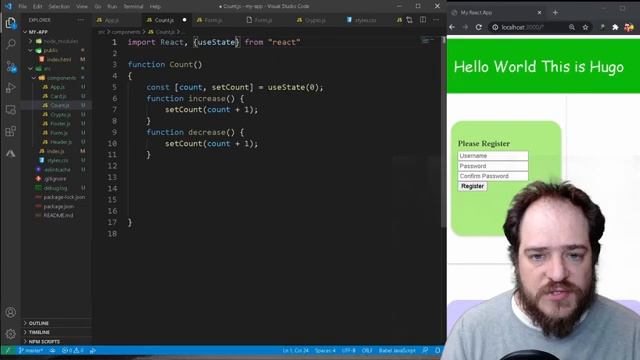This screenshot has height=360, width=640.
Task: Click the Confirm Password input field
Action: (x=493, y=176)
